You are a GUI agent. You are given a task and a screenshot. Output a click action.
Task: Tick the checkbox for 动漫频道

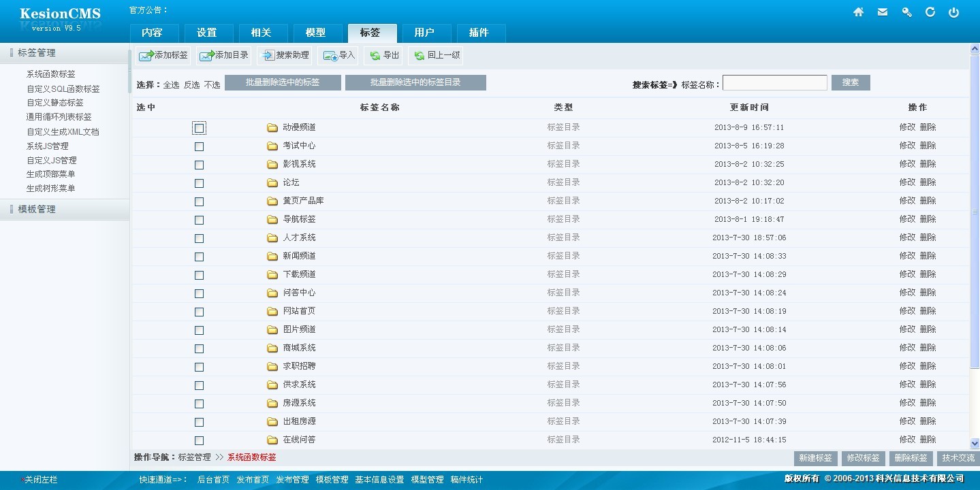(199, 128)
